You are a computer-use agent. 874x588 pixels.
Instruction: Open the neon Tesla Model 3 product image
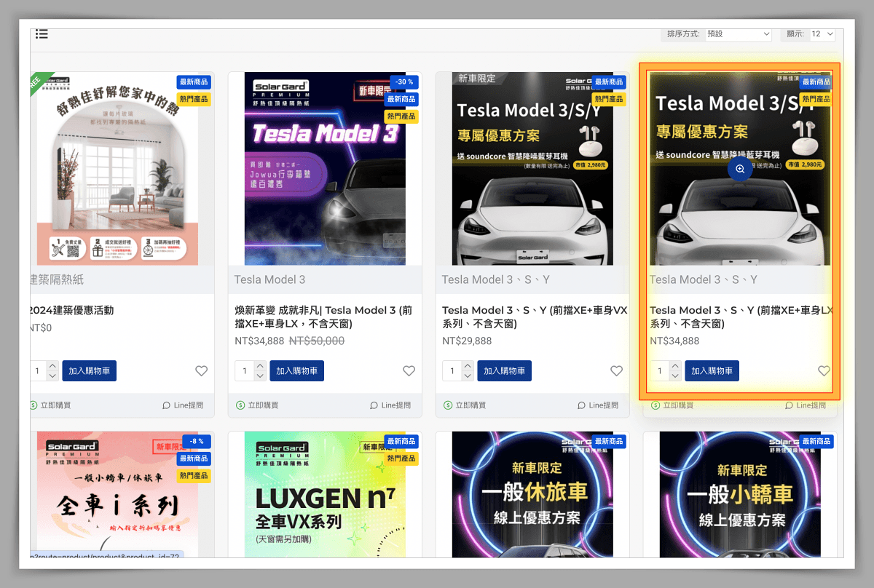tap(325, 168)
